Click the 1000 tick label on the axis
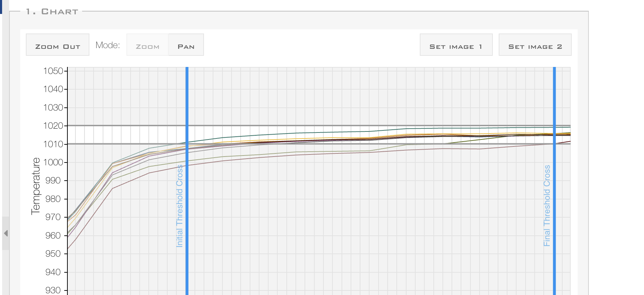The height and width of the screenshot is (295, 644). [53, 162]
